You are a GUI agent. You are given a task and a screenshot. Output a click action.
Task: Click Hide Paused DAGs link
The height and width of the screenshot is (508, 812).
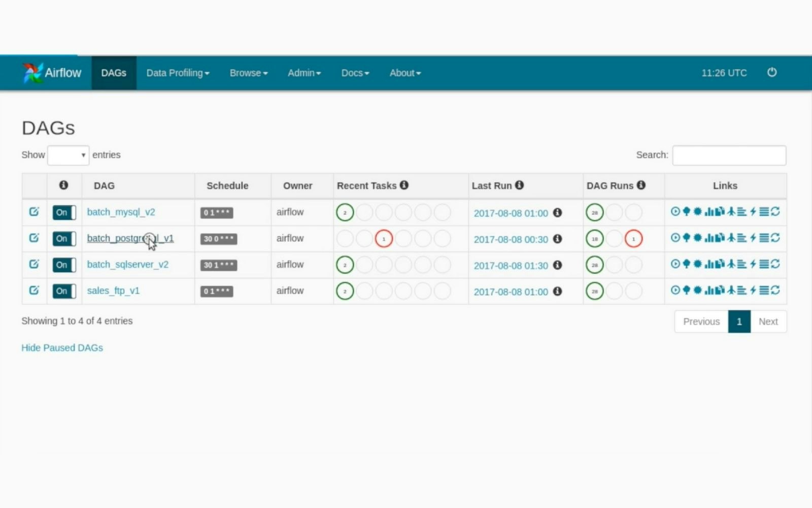point(62,347)
